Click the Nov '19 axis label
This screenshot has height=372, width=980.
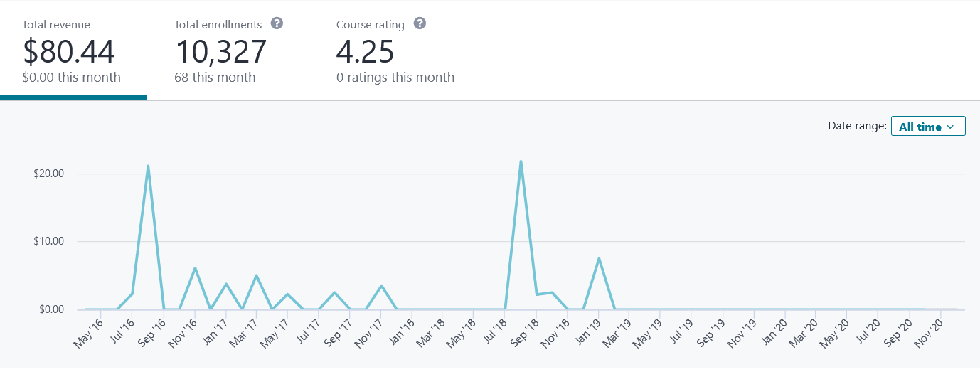coord(740,333)
